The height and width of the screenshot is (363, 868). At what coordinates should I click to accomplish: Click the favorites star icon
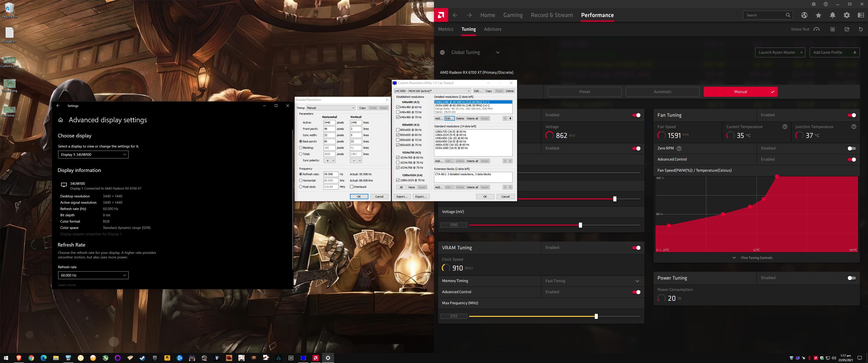tap(818, 15)
